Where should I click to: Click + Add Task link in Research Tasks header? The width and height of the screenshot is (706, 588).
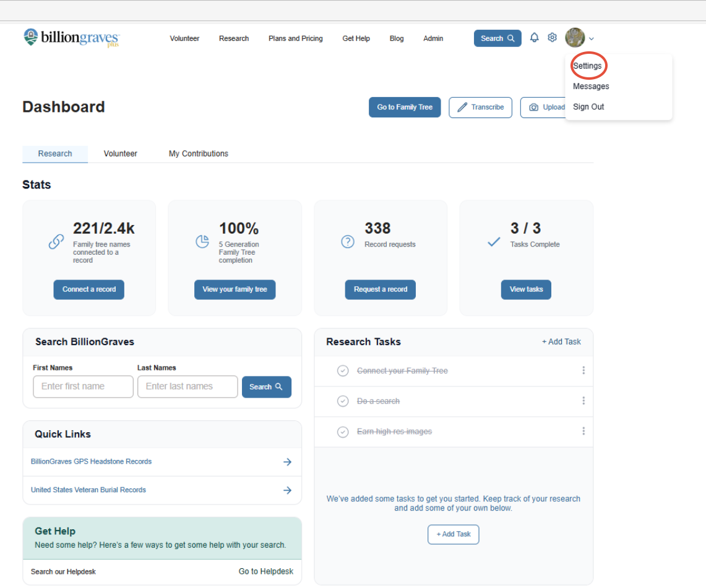[x=561, y=342]
